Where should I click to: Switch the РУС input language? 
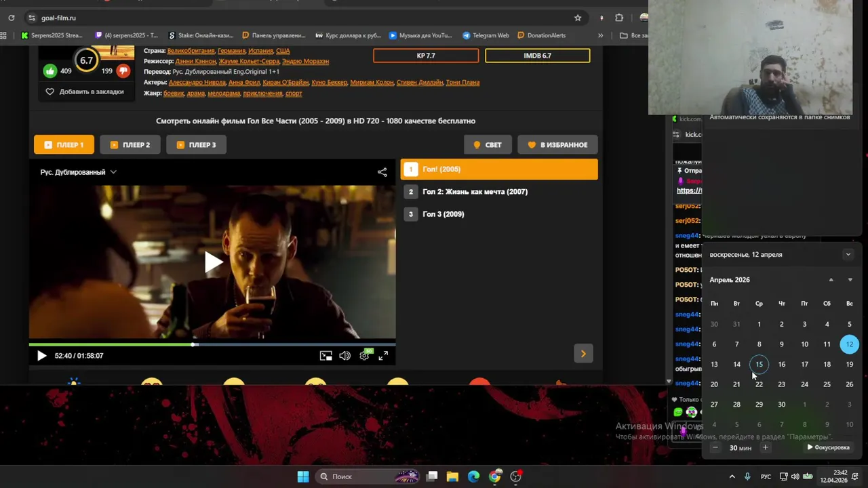click(766, 476)
